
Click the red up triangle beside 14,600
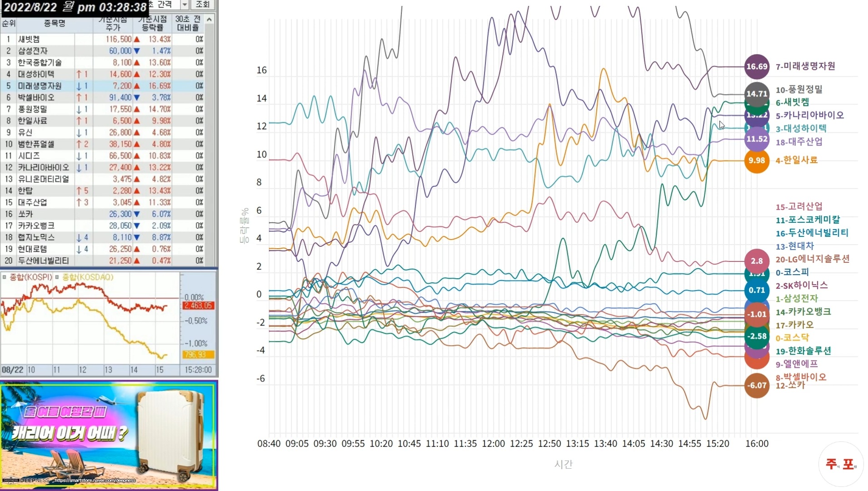[136, 74]
